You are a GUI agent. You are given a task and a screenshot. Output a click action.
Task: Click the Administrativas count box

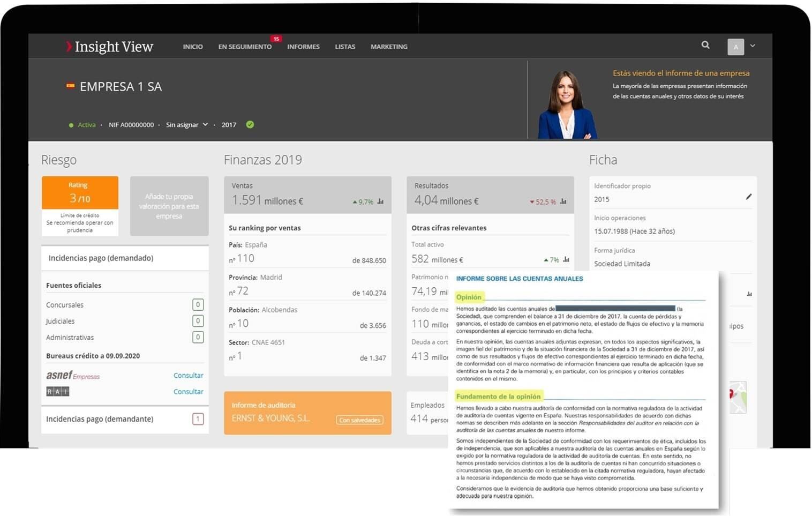pos(198,337)
